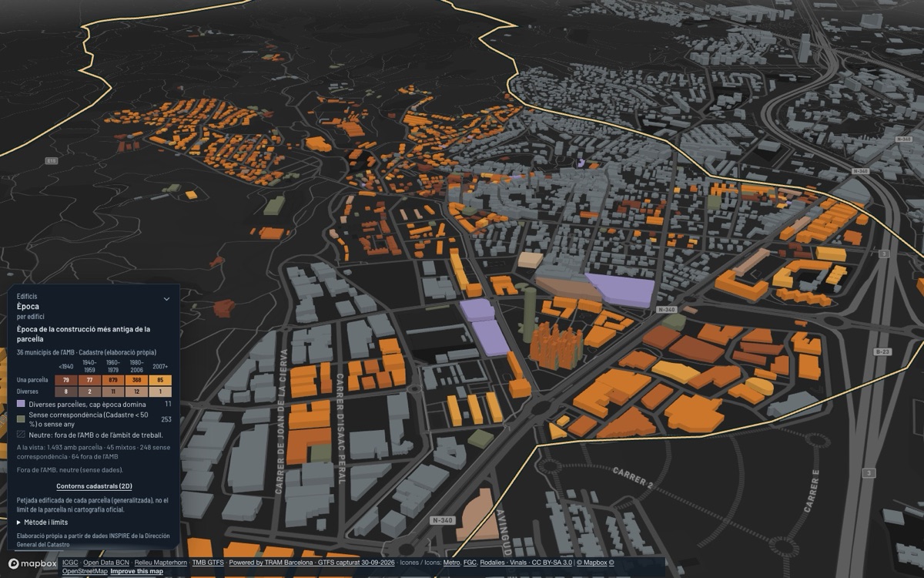Viewport: 924px width, 578px height.
Task: Click the purple Diverses parcel·les legend swatch
Action: (21, 404)
